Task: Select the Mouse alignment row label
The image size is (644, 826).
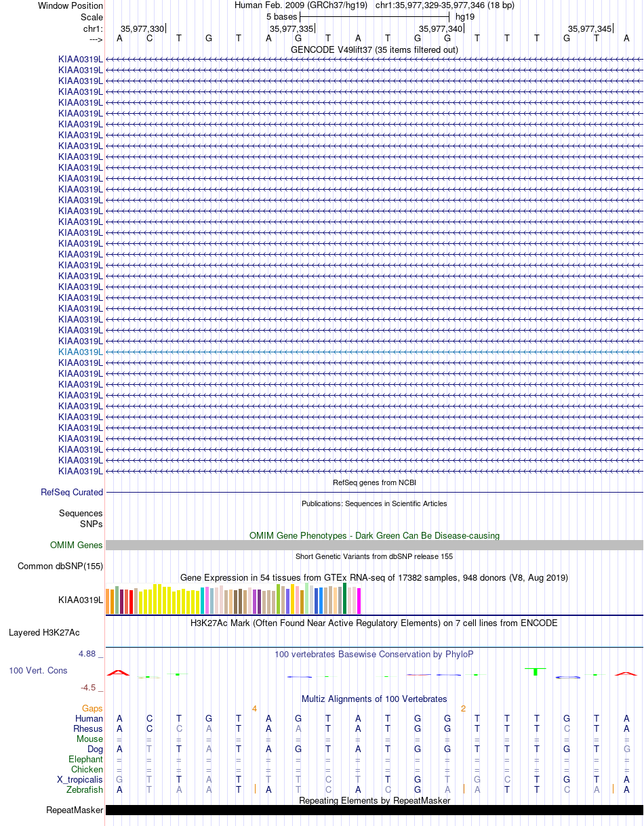Action: pos(89,739)
